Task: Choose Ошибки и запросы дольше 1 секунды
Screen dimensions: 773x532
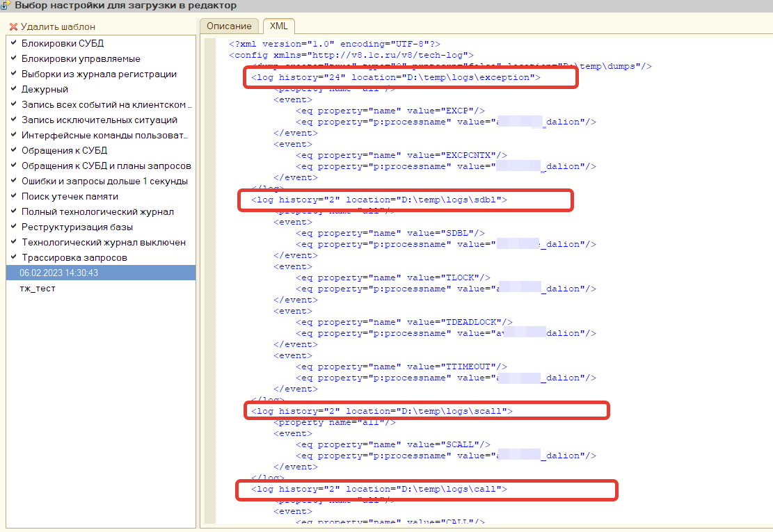Action: [104, 181]
